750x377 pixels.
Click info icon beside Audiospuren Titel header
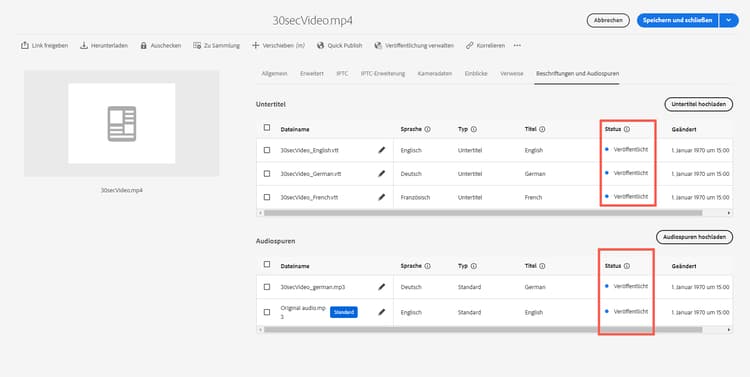(542, 266)
